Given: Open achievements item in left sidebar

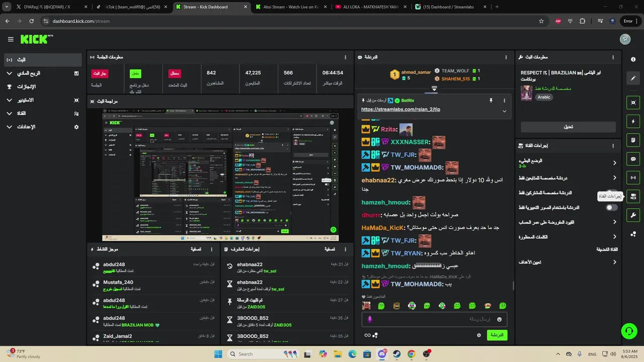Looking at the screenshot, I should 42,87.
